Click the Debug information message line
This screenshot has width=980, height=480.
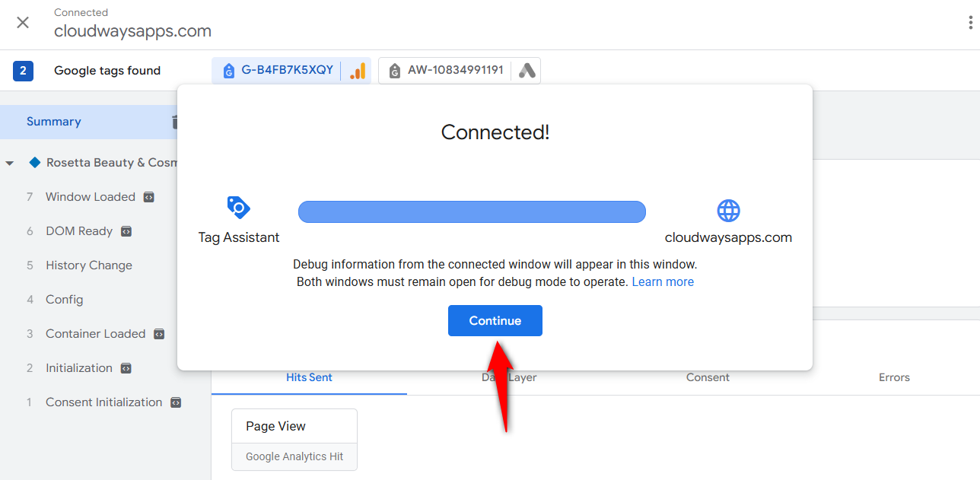pyautogui.click(x=495, y=265)
